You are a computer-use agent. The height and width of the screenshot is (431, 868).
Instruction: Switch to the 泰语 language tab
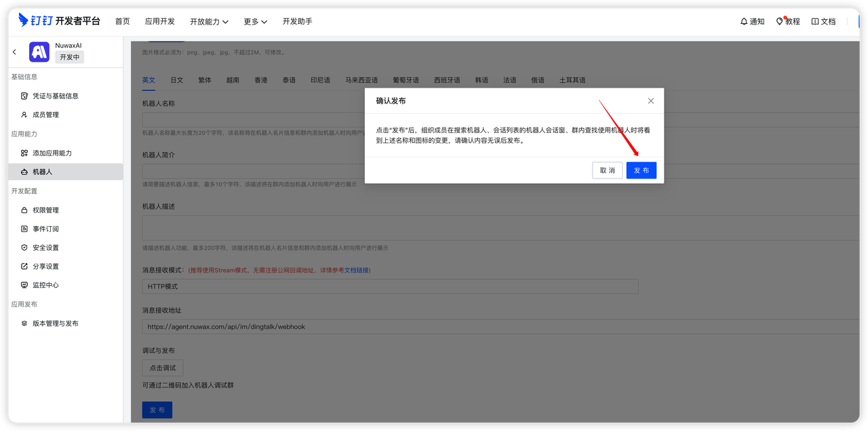coord(289,80)
